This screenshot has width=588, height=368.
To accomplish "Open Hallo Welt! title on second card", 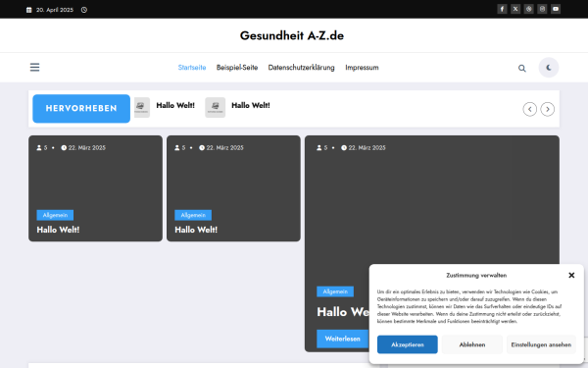I will 196,230.
